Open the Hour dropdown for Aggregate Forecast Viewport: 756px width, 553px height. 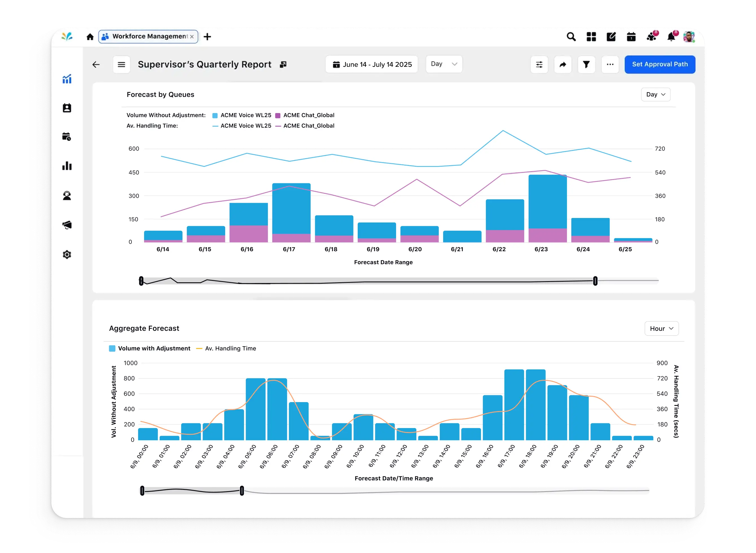(x=661, y=328)
